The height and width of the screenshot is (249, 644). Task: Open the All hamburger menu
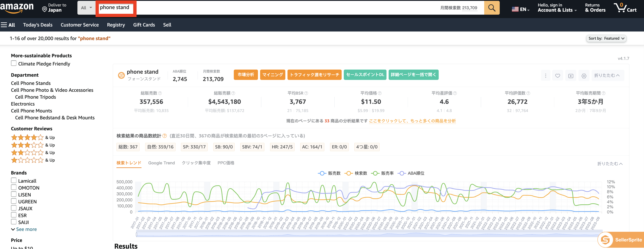click(8, 25)
